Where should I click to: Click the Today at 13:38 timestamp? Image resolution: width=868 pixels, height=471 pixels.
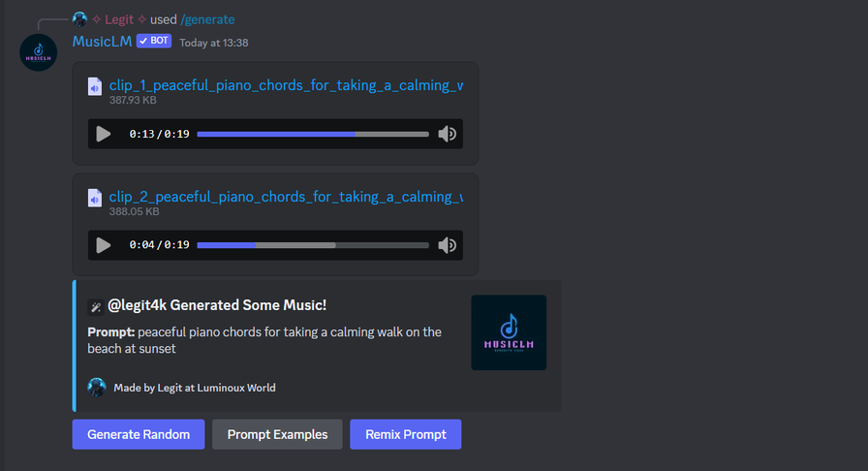click(x=214, y=43)
